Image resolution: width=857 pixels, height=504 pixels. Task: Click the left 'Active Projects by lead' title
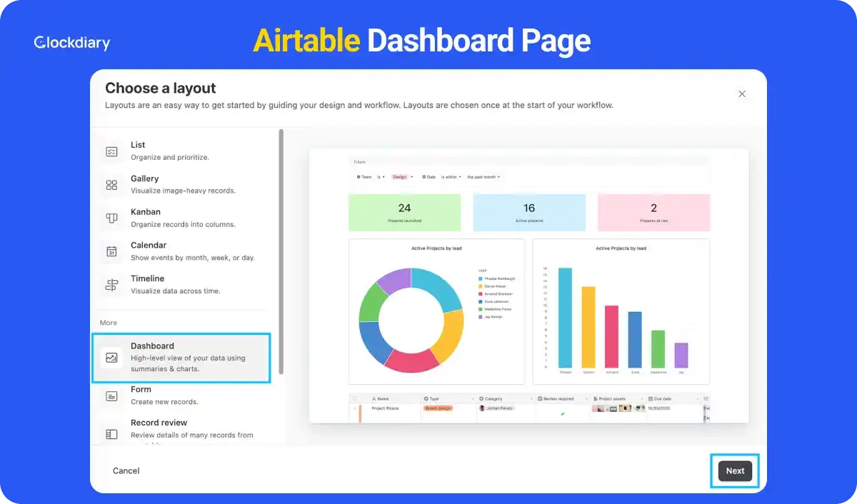(436, 248)
